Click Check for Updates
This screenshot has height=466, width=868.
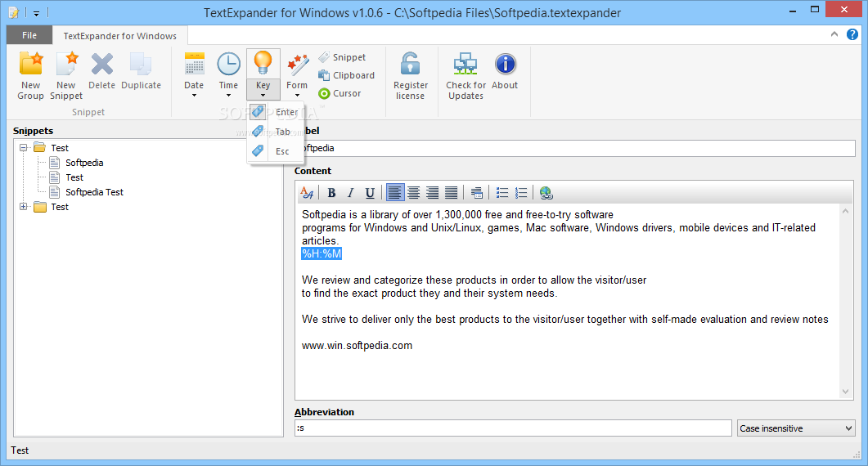tap(465, 76)
